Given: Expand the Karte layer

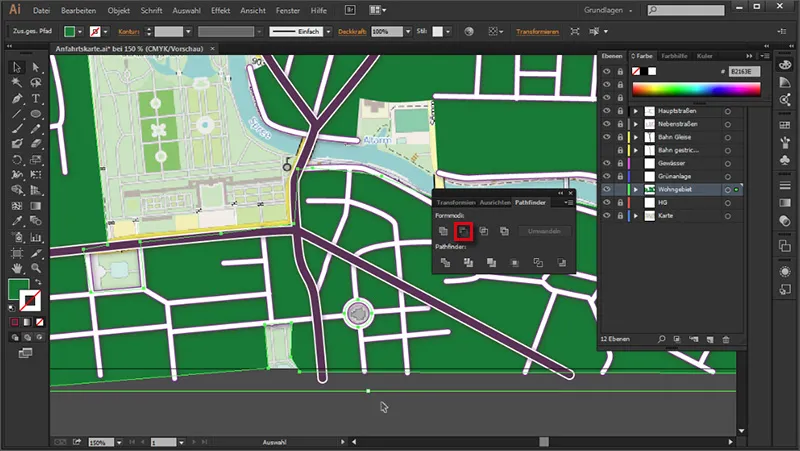Looking at the screenshot, I should tap(636, 216).
